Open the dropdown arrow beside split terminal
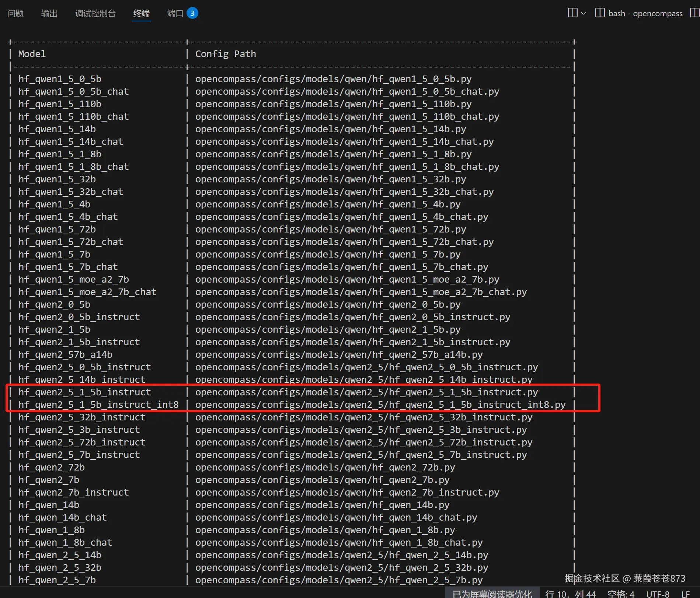The height and width of the screenshot is (598, 700). 584,13
